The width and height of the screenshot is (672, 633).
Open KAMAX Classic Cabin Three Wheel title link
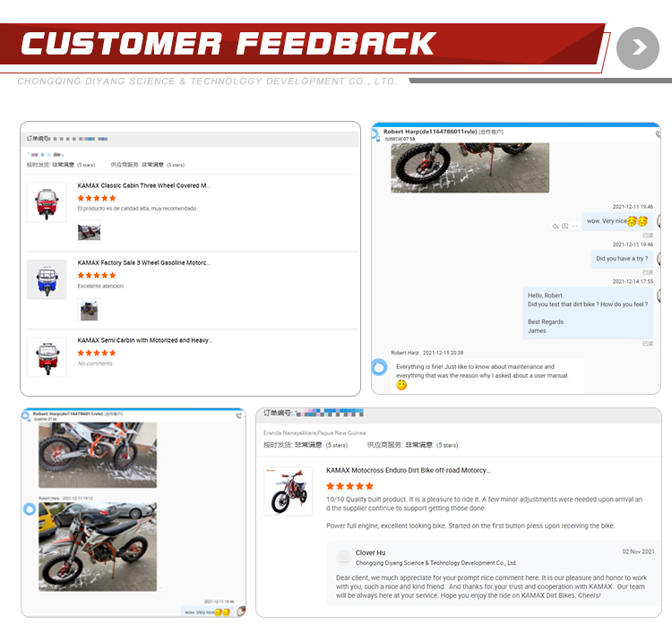point(143,185)
